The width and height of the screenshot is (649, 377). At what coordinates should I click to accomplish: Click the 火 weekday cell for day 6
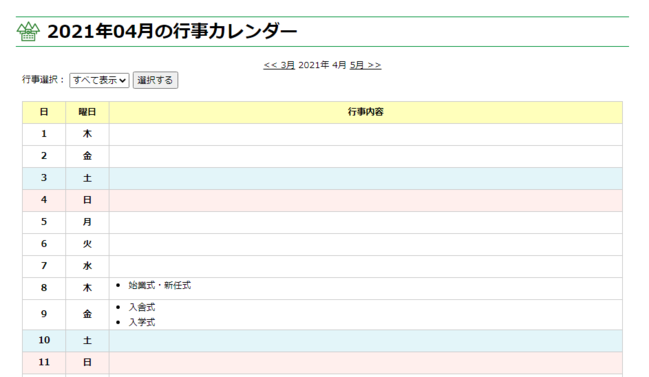[x=87, y=244]
